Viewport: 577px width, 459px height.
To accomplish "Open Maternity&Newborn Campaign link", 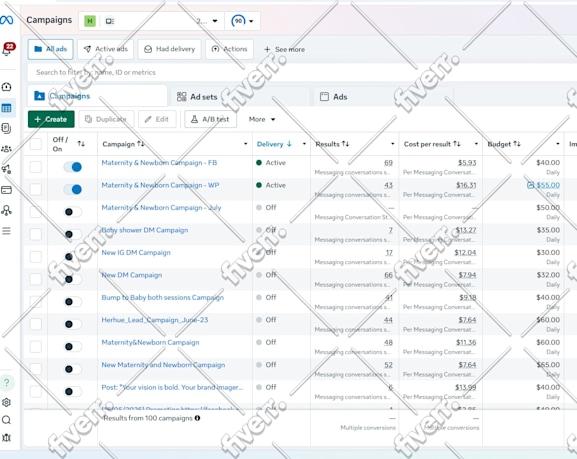I will [151, 342].
